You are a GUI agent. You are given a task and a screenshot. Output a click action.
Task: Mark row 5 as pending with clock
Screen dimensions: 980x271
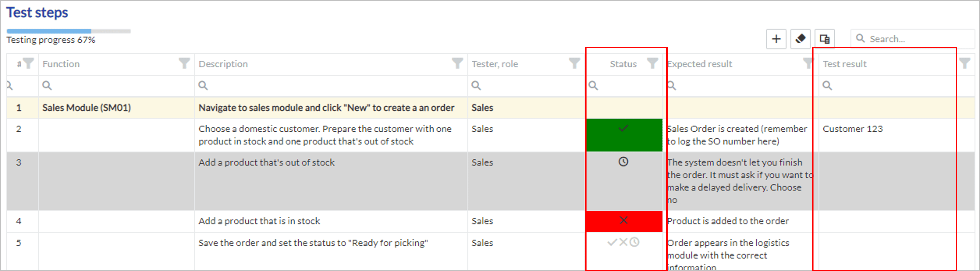click(x=634, y=242)
